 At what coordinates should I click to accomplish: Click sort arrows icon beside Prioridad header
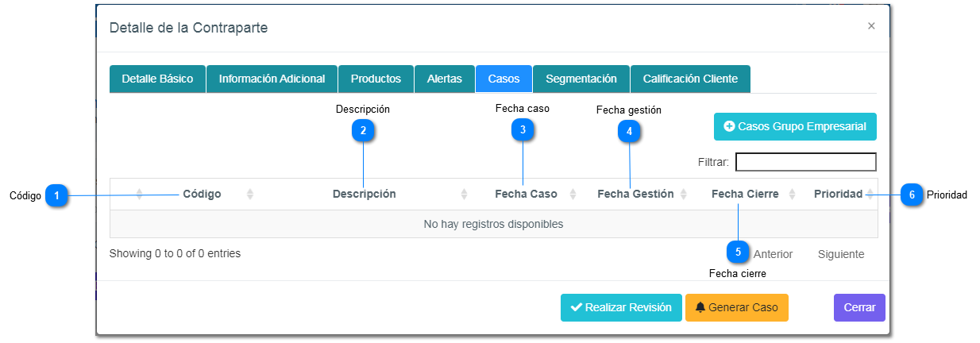(x=870, y=195)
